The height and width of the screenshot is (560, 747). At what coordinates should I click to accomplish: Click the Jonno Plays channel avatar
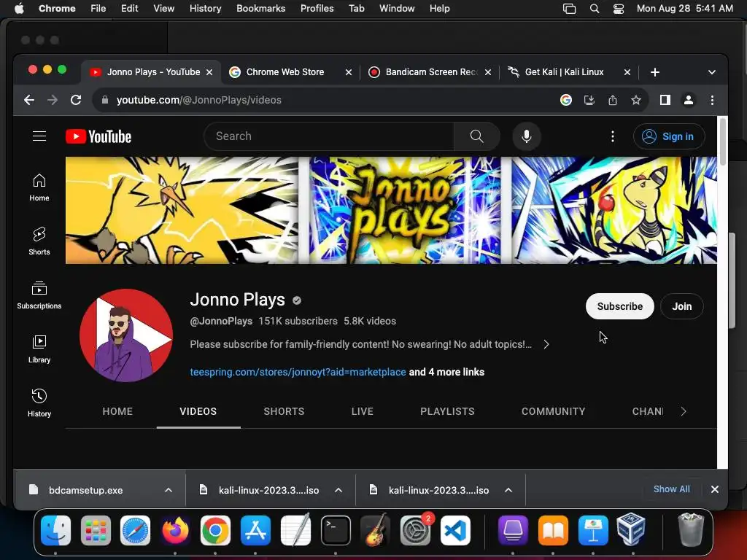click(x=126, y=335)
